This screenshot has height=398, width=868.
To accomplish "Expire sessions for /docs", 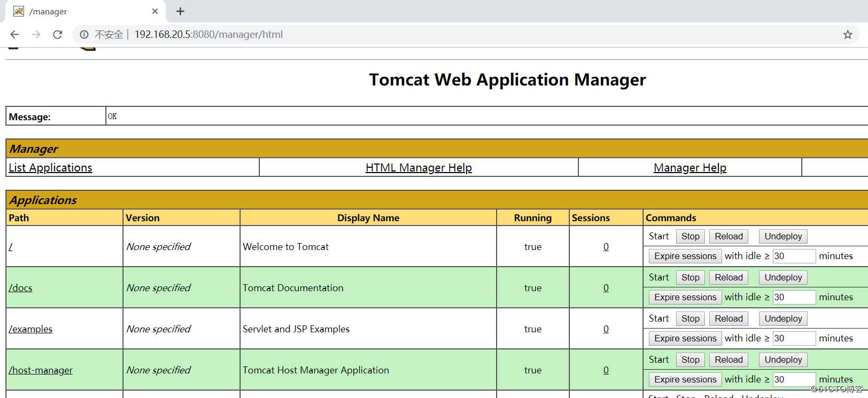I will pos(685,298).
